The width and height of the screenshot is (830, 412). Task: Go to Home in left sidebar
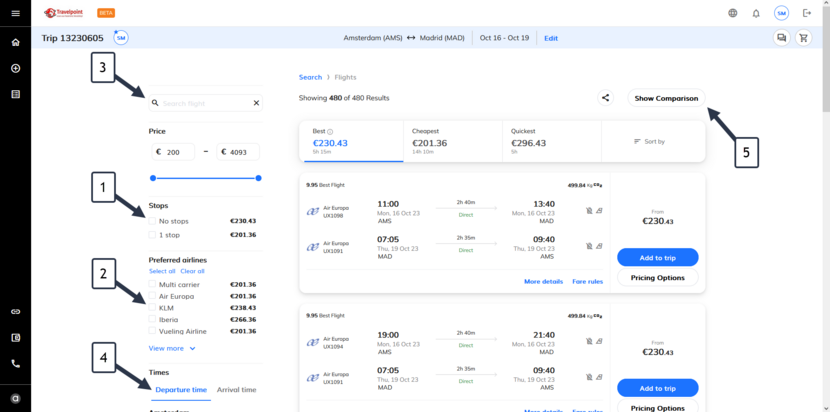tap(15, 42)
